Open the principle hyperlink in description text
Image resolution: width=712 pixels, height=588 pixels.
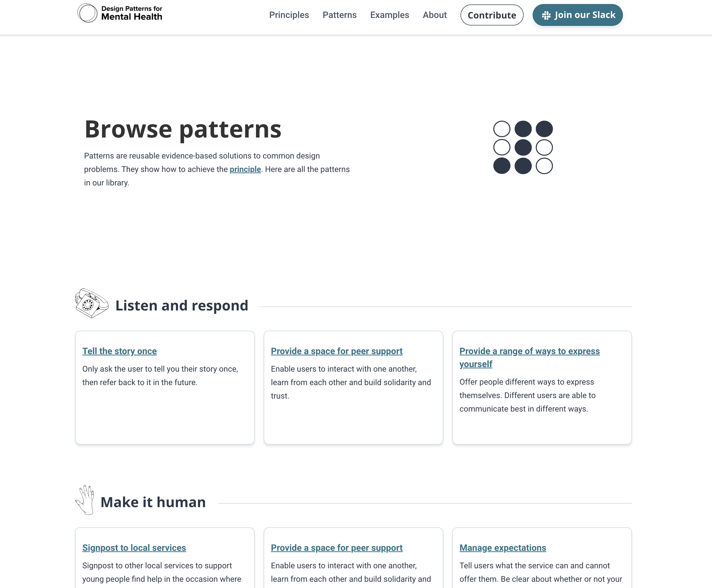click(245, 169)
